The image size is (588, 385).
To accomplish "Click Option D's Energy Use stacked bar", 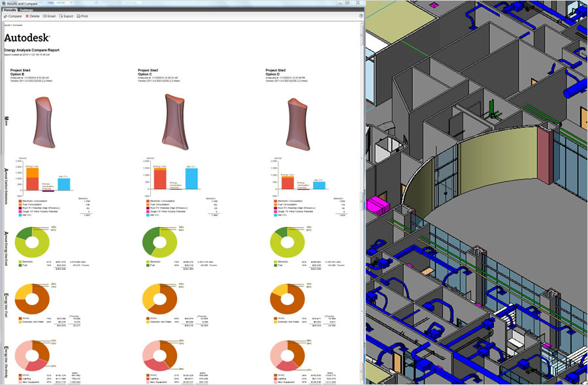I will click(x=287, y=183).
